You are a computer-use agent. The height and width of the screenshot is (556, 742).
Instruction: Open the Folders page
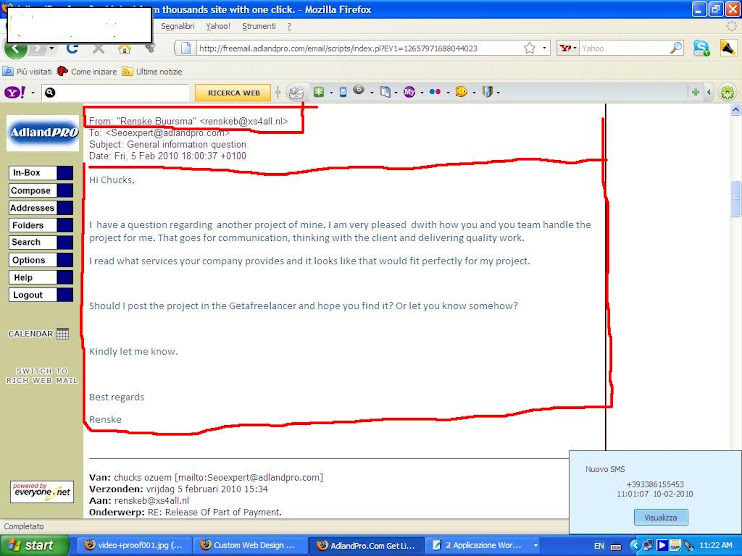41,226
